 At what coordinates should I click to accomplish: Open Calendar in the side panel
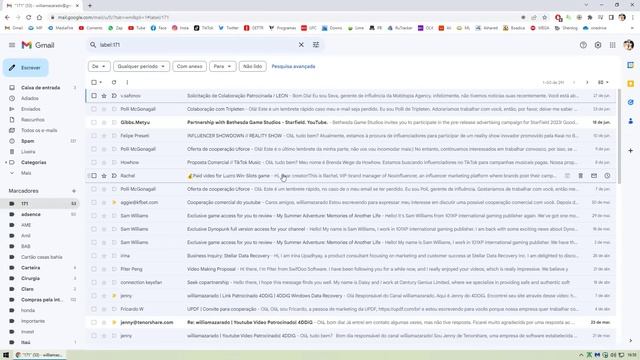(x=631, y=65)
